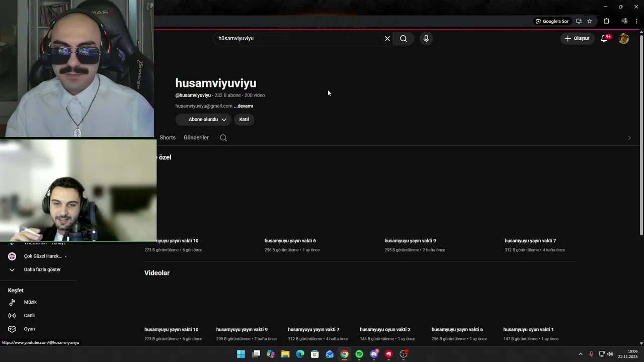This screenshot has height=362, width=644.
Task: Open the Windows Start menu
Action: click(241, 354)
